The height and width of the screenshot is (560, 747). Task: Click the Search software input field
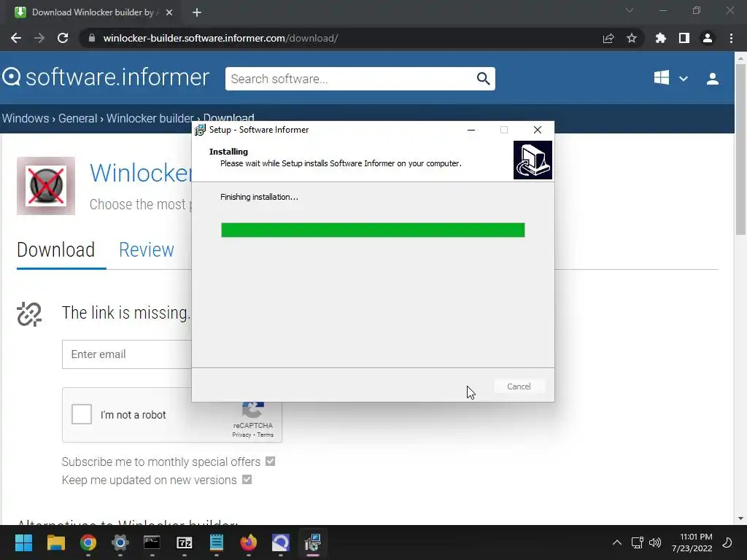point(350,79)
